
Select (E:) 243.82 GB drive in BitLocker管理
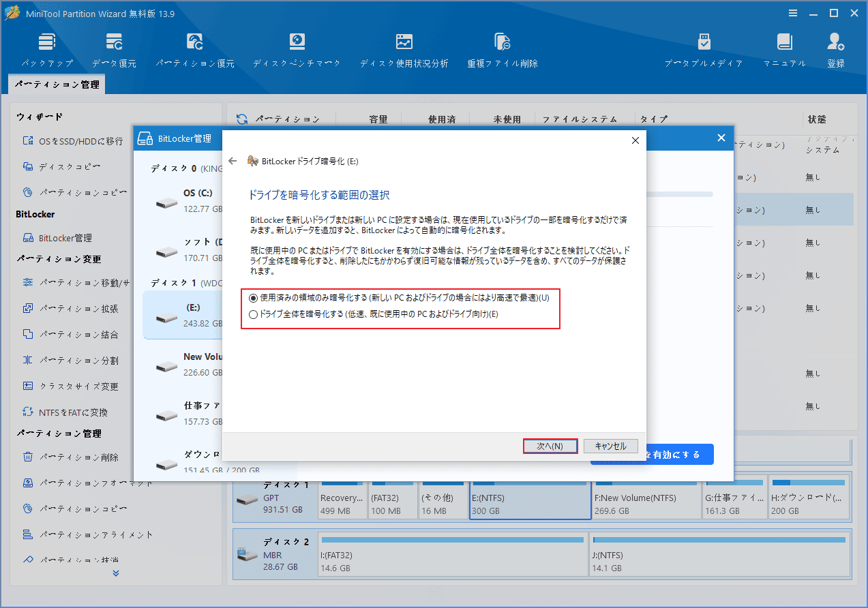pos(183,315)
